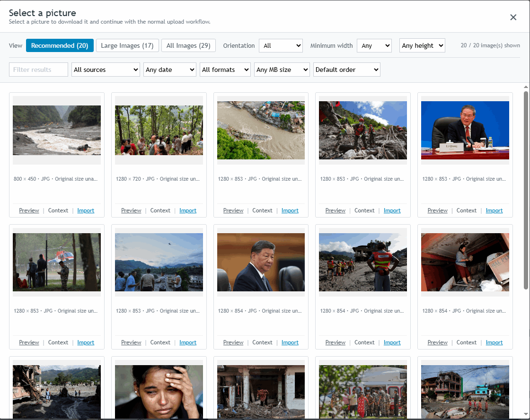
Task: Select thumbnail of soldiers near white bus
Action: point(363,392)
